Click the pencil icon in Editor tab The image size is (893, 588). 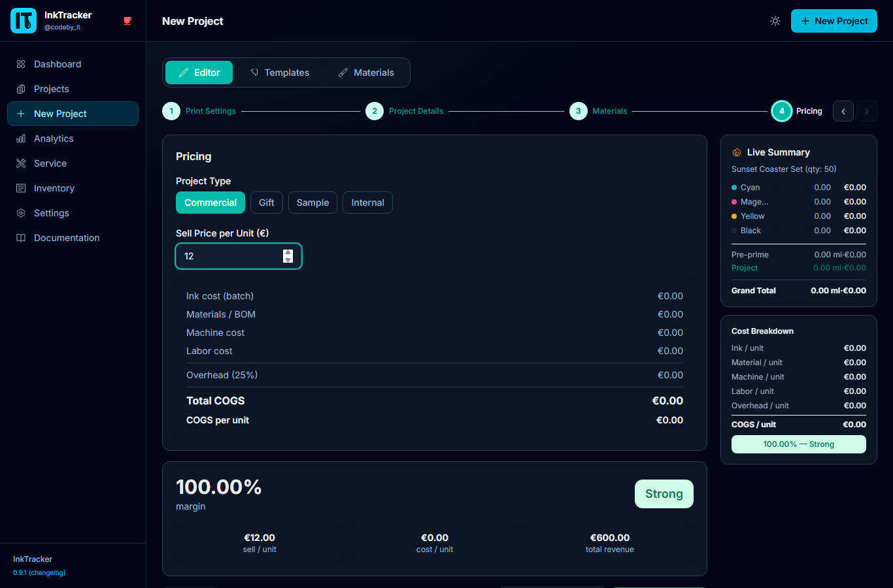184,73
